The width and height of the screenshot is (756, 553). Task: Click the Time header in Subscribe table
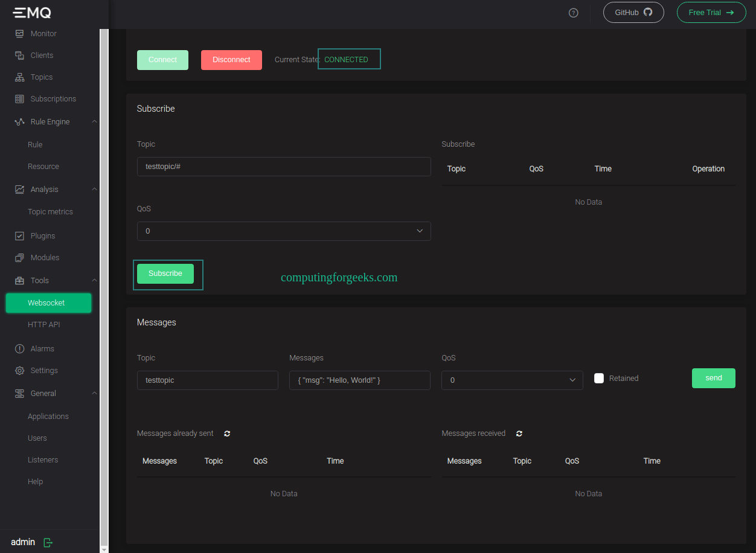tap(603, 169)
